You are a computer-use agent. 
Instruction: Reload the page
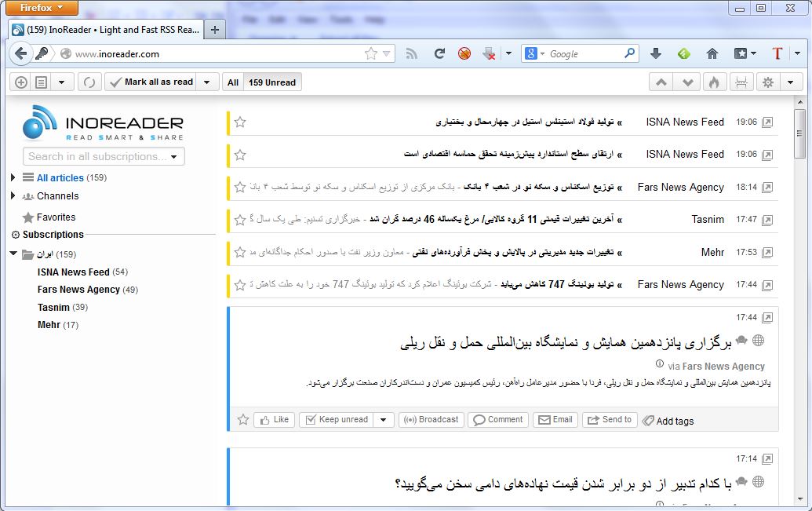(x=439, y=53)
